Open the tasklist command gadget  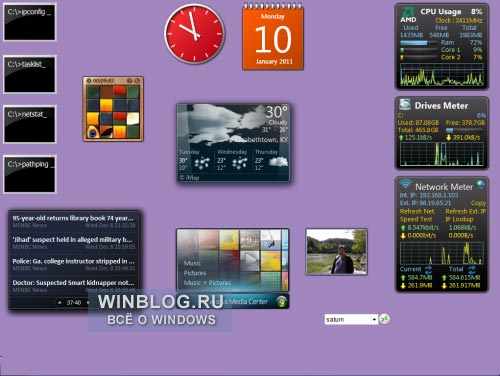point(30,74)
